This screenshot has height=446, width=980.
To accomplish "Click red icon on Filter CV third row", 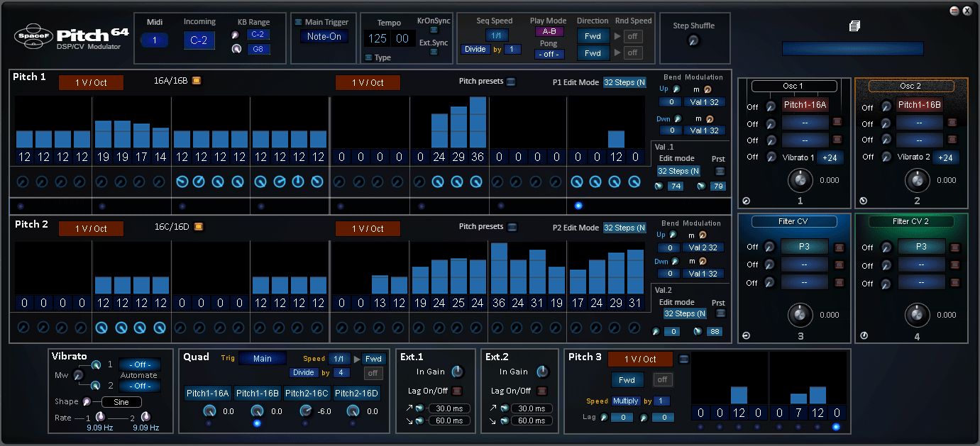I will 838,282.
